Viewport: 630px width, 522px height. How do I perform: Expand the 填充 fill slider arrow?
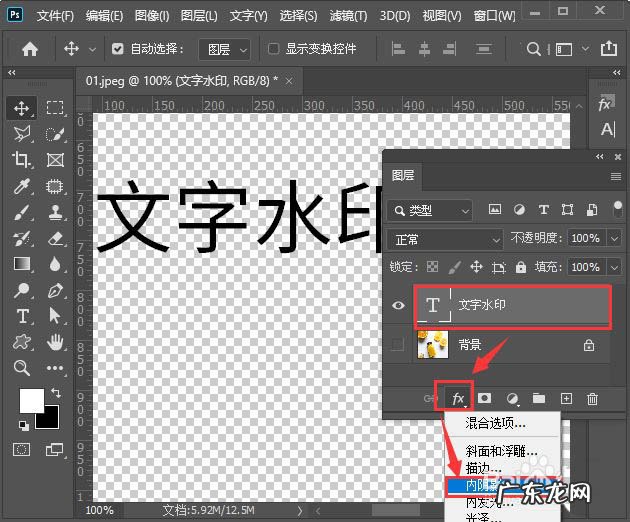pyautogui.click(x=614, y=267)
